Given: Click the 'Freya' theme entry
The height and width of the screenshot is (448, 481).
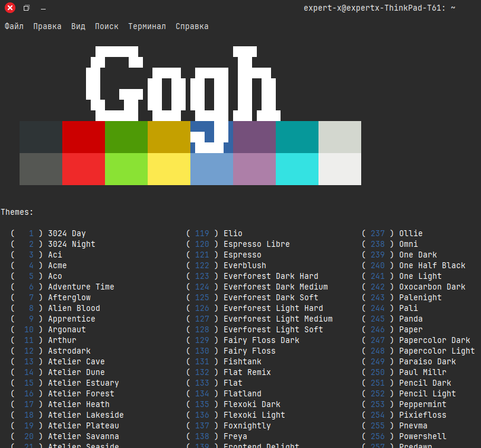Looking at the screenshot, I should (x=235, y=436).
